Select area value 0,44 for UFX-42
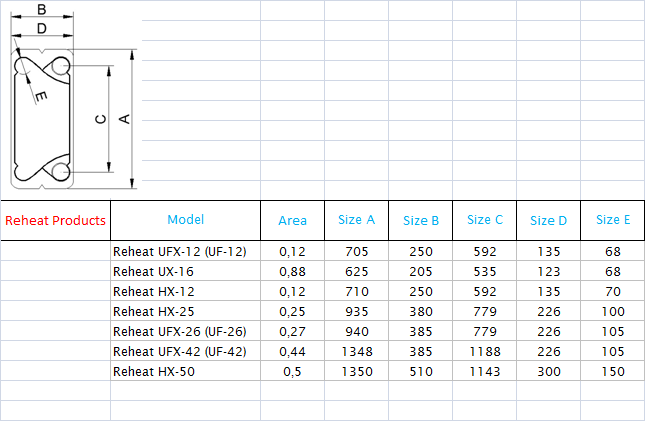 coord(292,351)
